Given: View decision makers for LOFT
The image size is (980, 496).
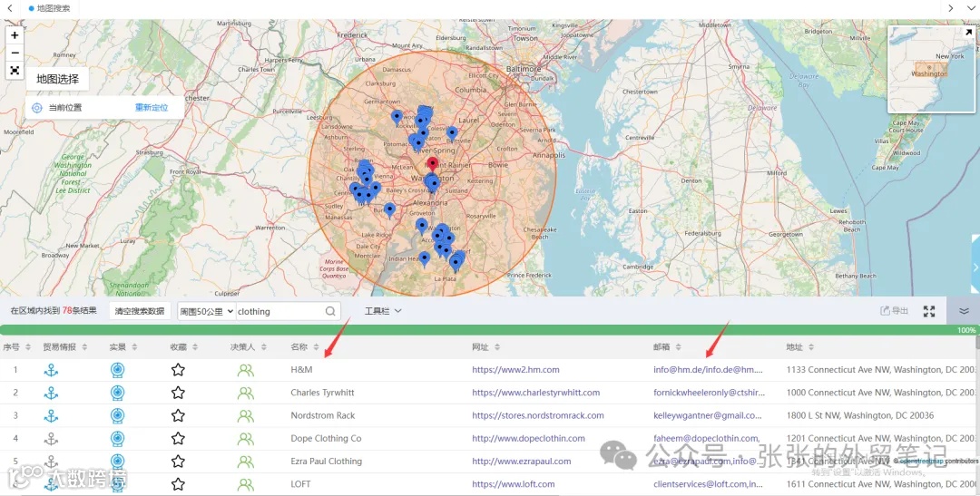Looking at the screenshot, I should 246,484.
